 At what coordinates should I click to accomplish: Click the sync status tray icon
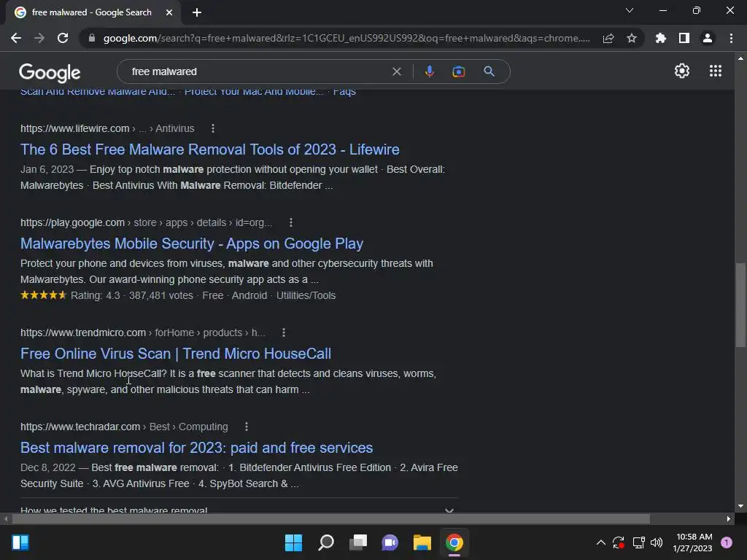point(619,542)
